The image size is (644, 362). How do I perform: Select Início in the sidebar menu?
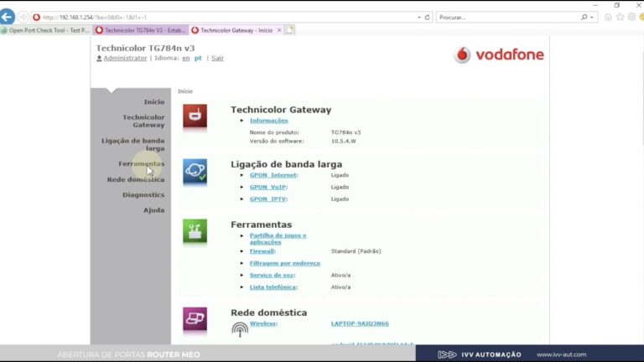pyautogui.click(x=154, y=101)
